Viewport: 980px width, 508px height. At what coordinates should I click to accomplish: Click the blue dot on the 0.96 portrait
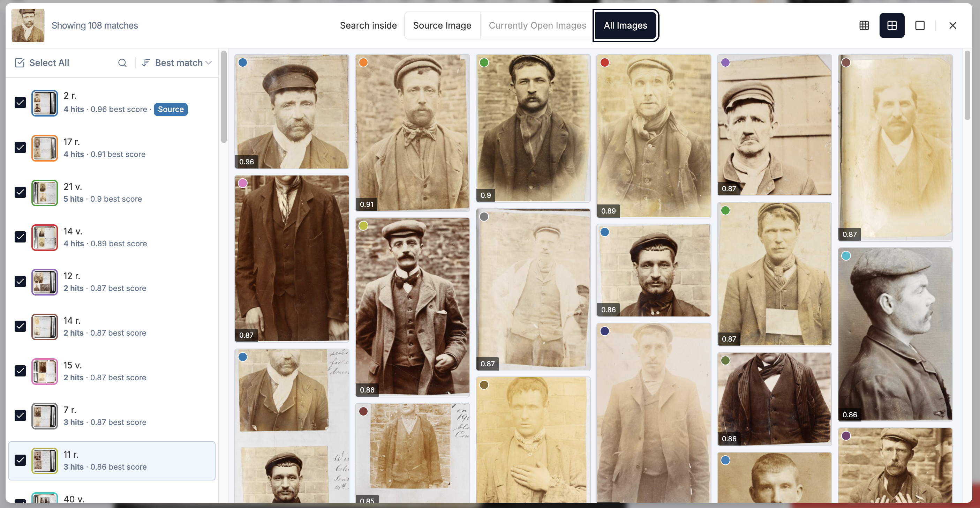243,62
